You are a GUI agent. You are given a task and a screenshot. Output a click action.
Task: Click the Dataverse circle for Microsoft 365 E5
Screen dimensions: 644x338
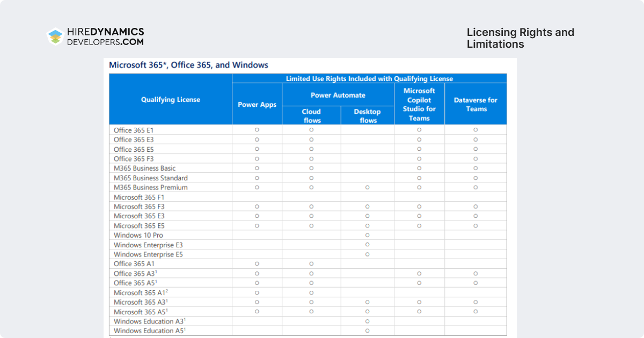[475, 226]
